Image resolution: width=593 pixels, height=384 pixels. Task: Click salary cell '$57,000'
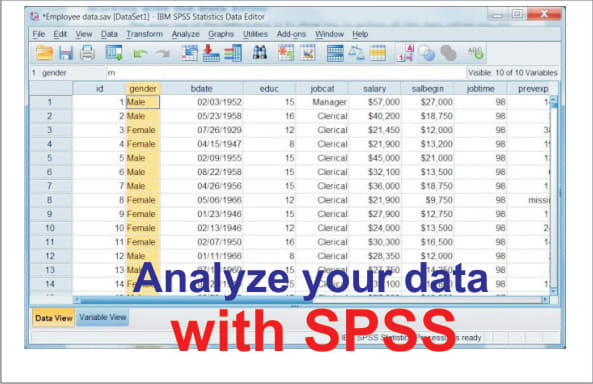(x=375, y=102)
